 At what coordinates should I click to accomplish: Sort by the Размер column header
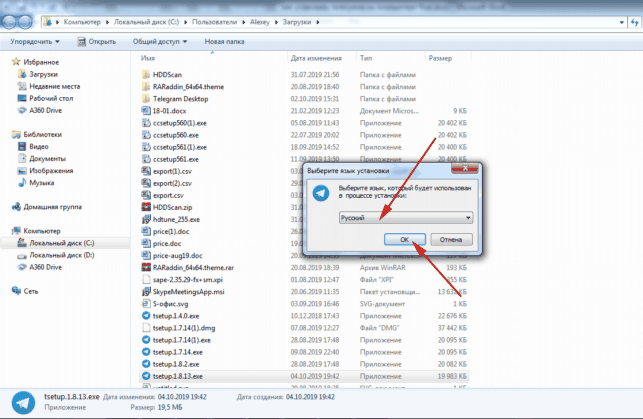coord(440,58)
